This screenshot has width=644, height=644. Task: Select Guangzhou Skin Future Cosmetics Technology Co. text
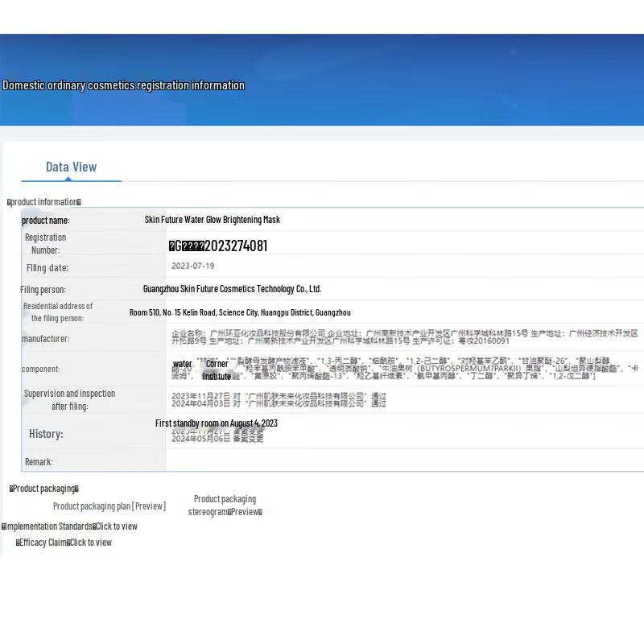tap(232, 289)
